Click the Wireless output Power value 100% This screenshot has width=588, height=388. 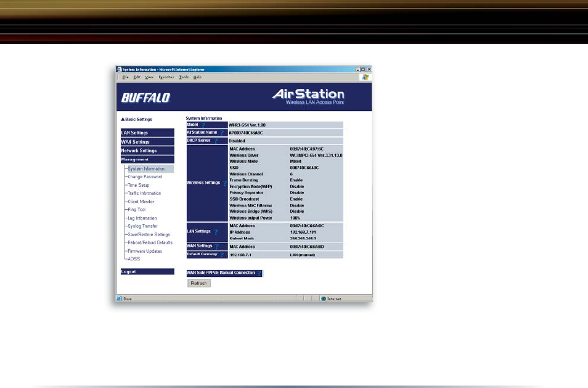coord(295,218)
